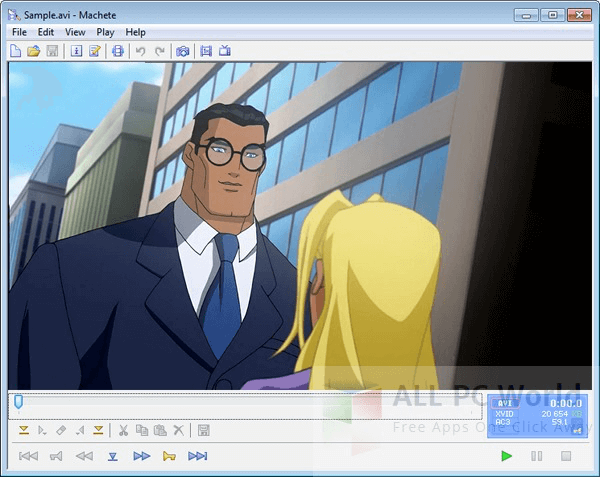The height and width of the screenshot is (477, 600).
Task: Step forward with blue double-right arrow
Action: (x=142, y=456)
